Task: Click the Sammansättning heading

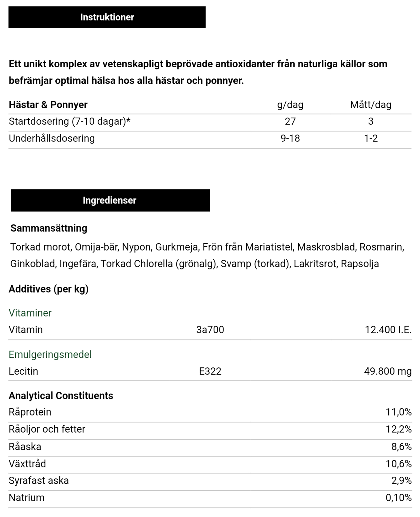Action: (49, 228)
